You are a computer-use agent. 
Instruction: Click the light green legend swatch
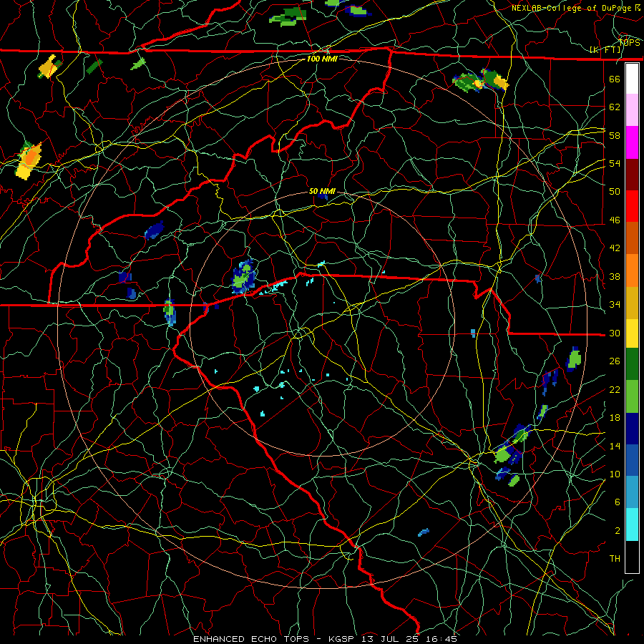pyautogui.click(x=632, y=396)
